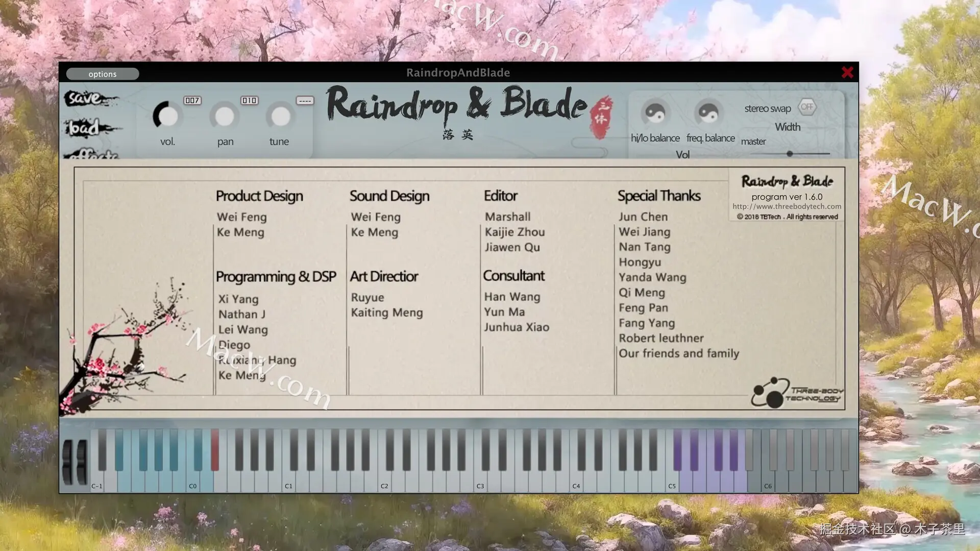980x551 pixels.
Task: Click the Art Director heading
Action: [x=384, y=276]
